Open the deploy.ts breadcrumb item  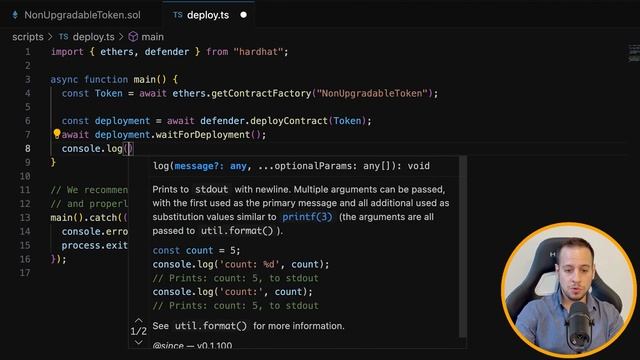(93, 37)
